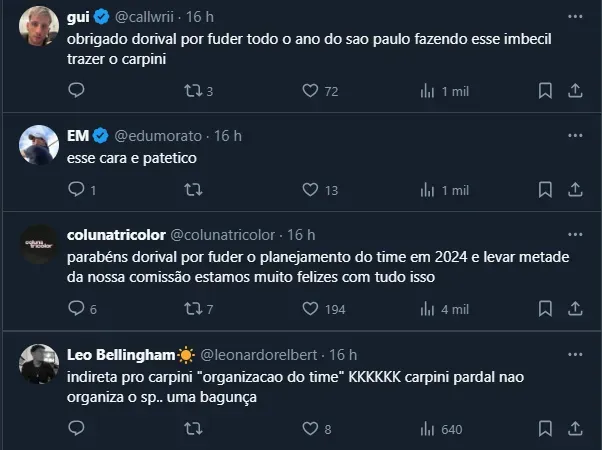The image size is (602, 450).
Task: Reply to gui's tweet about dorival
Action: (x=77, y=91)
